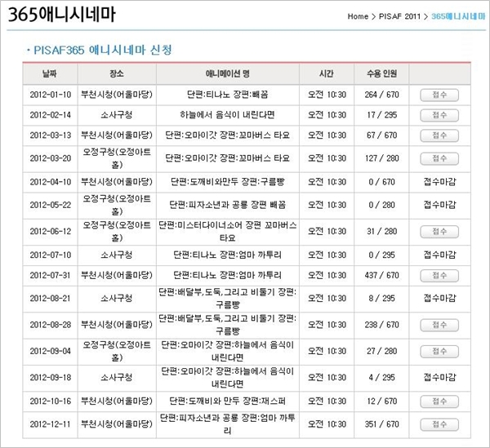Click 접수마감 label in the 2012-08-21 row
The width and height of the screenshot is (490, 448).
(x=439, y=300)
